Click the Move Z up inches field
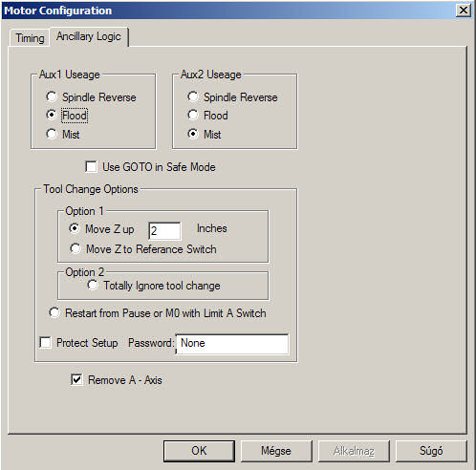 click(164, 231)
